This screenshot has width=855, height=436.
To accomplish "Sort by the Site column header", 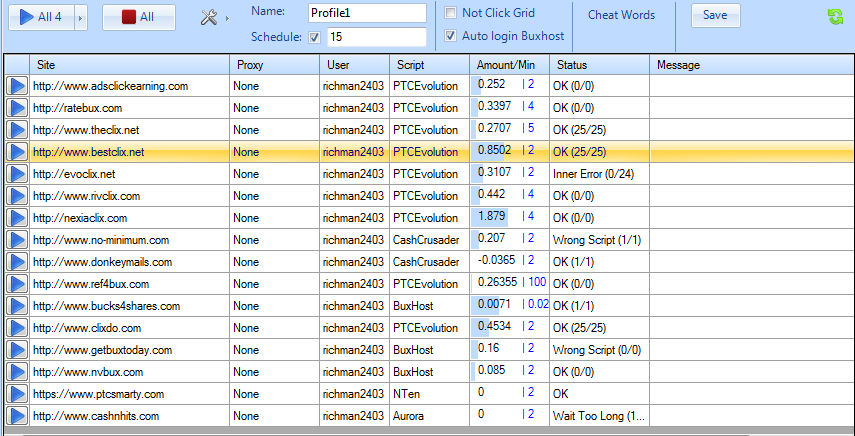I will pyautogui.click(x=129, y=65).
